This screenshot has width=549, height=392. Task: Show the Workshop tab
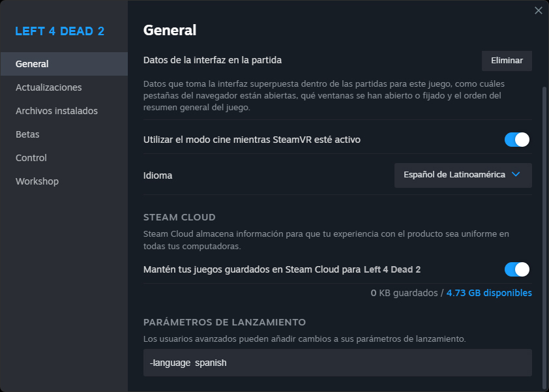coord(37,181)
